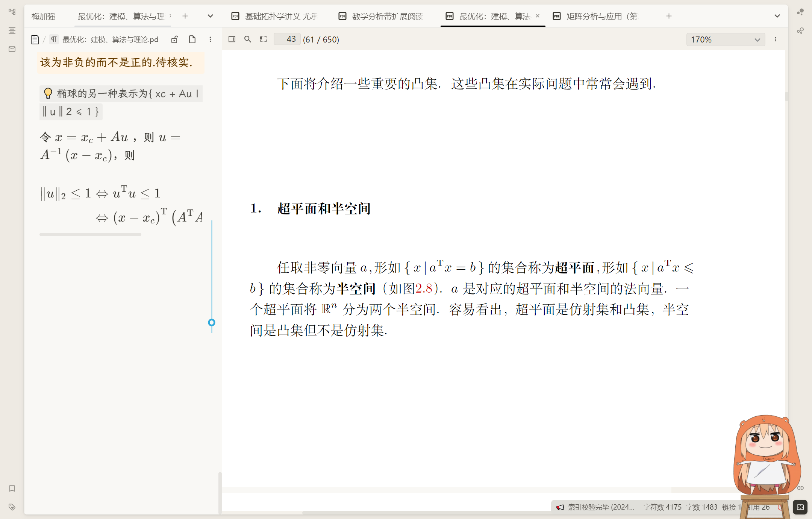Open the outline panel icon
Viewport: 812px width, 519px height.
[x=12, y=30]
